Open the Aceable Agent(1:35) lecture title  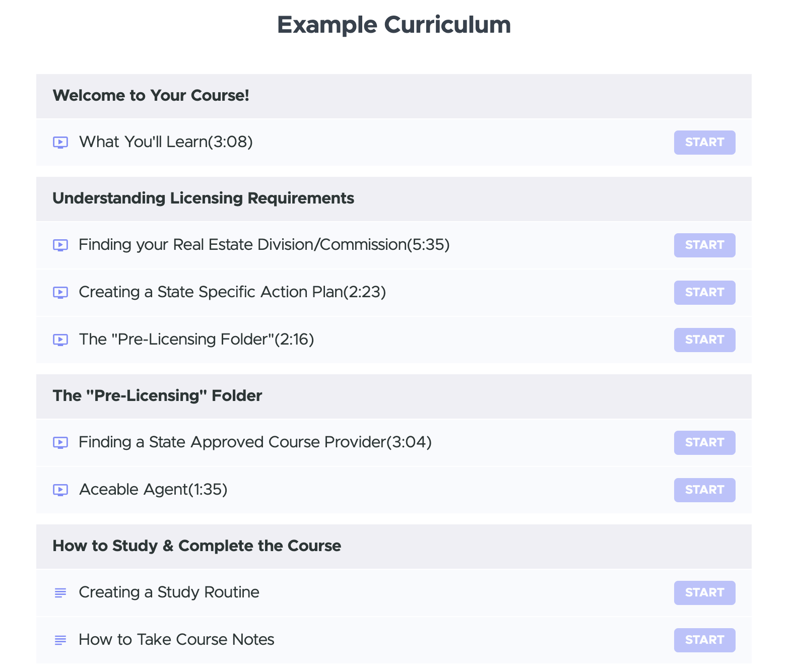(x=153, y=490)
